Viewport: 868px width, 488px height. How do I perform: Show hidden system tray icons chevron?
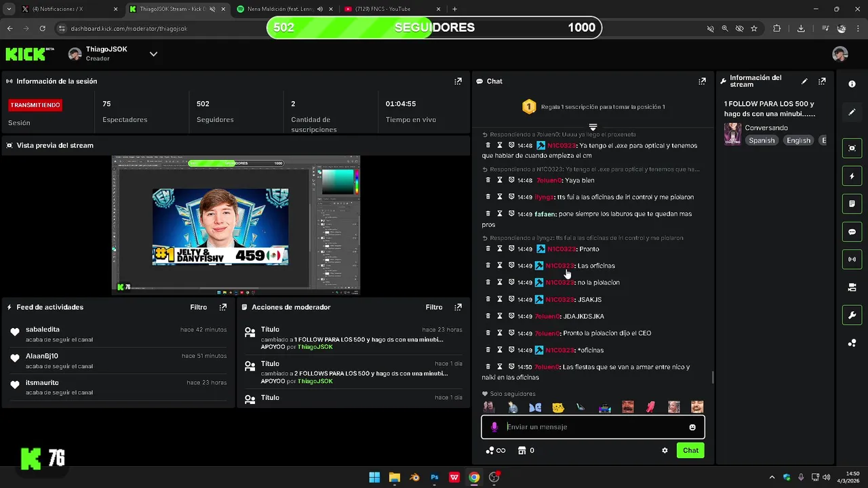coord(772,477)
